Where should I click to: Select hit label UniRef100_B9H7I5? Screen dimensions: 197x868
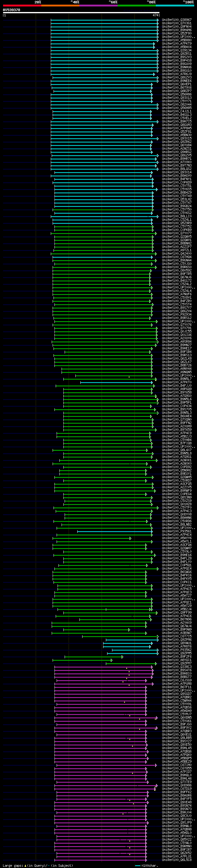(177, 121)
